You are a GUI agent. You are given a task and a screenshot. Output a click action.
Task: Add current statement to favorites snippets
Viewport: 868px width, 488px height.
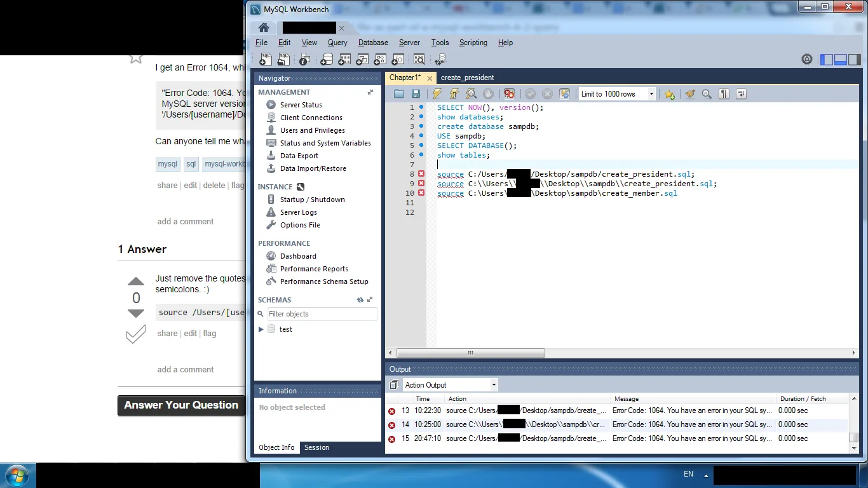(670, 94)
